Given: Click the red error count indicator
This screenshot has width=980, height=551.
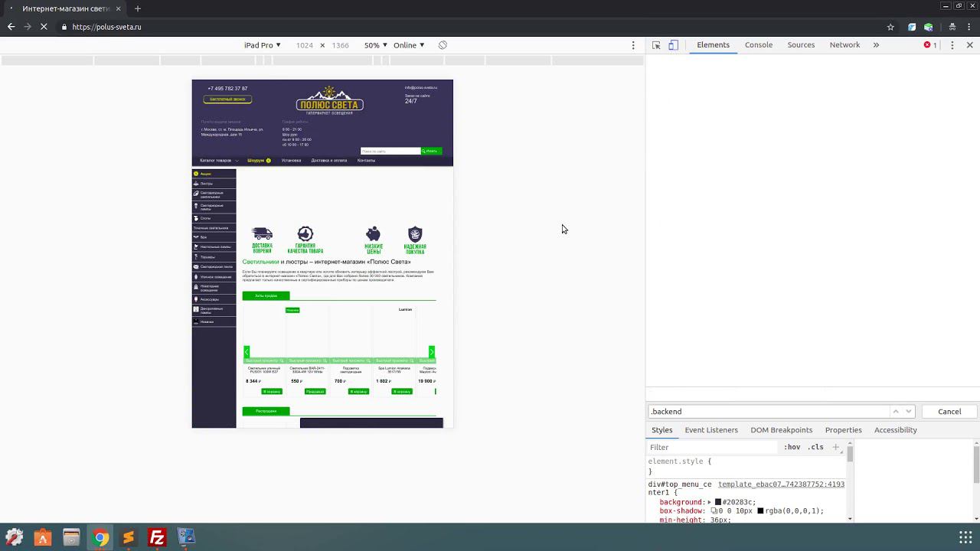Looking at the screenshot, I should pos(930,45).
